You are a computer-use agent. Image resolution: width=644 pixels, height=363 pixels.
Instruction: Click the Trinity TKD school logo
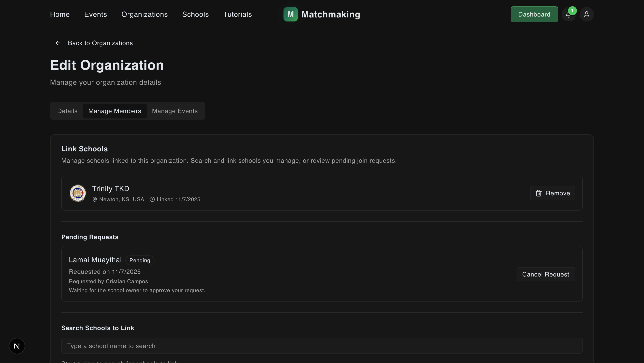pos(78,193)
